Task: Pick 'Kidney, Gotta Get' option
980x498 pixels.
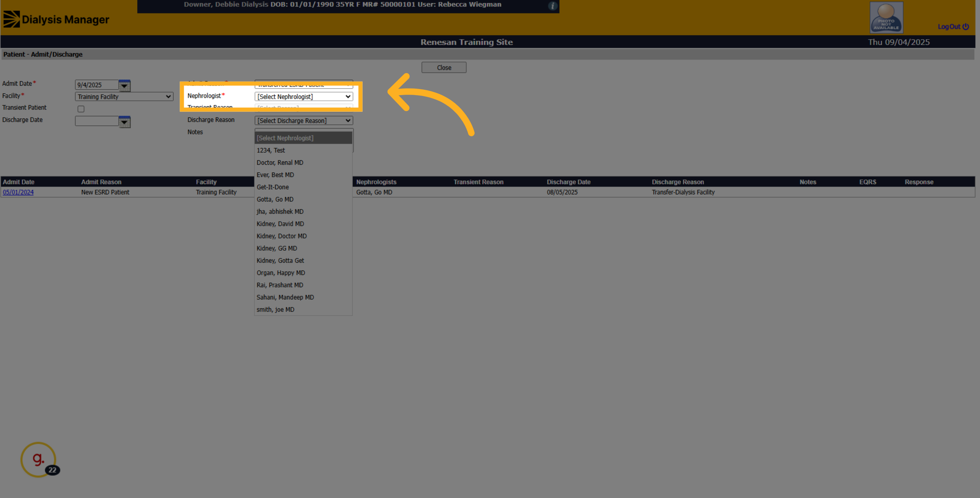Action: click(303, 260)
